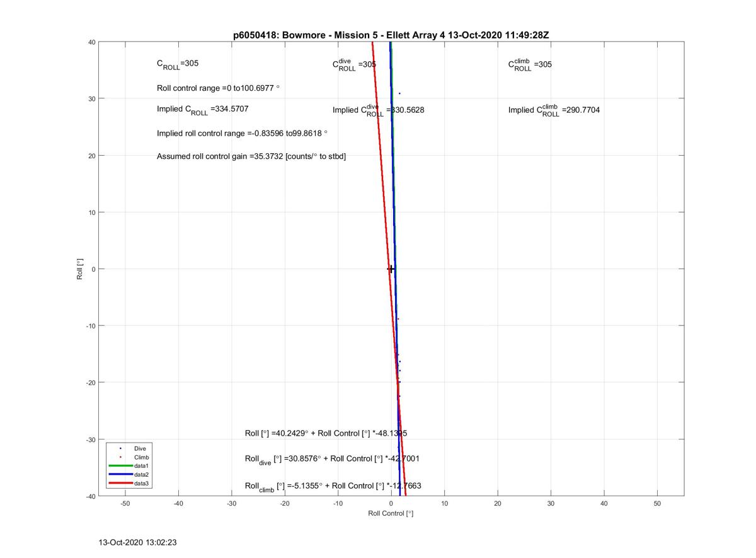Click the C_ROLL dive =305 label
Image resolution: width=756 pixels, height=558 pixels.
click(355, 64)
